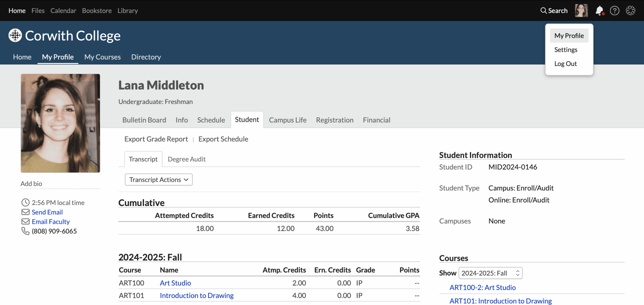Open the help question mark icon

pos(614,11)
